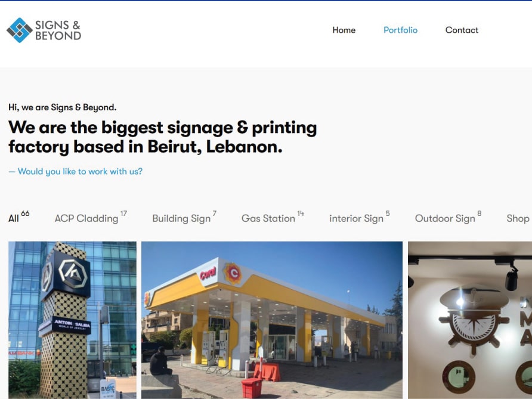Filter by Gas Station category
Screen dimensions: 532x399
pyautogui.click(x=273, y=217)
